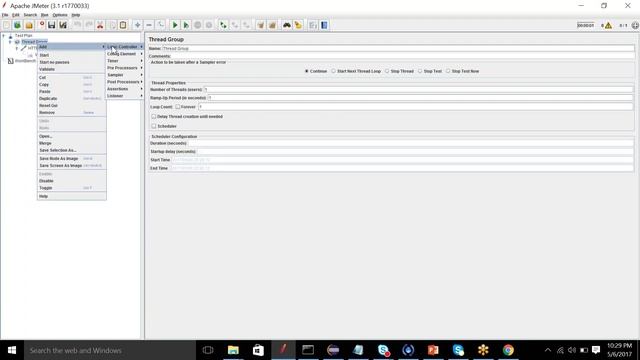Click the Ramp-Up Period input field

point(420,98)
